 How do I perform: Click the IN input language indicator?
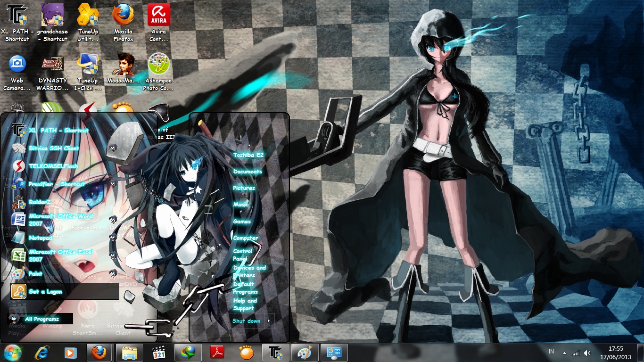552,352
